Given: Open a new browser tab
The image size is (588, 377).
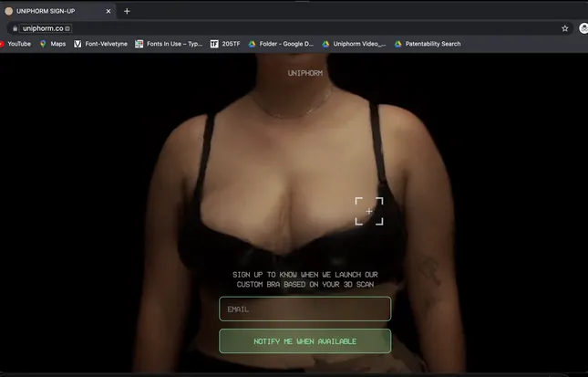Looking at the screenshot, I should (127, 11).
